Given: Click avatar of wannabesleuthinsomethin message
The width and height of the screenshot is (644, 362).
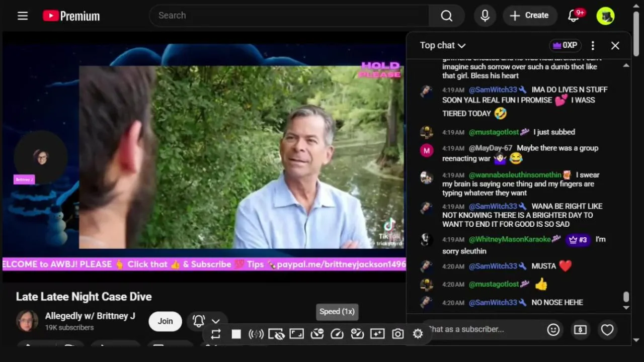Looking at the screenshot, I should click(427, 177).
